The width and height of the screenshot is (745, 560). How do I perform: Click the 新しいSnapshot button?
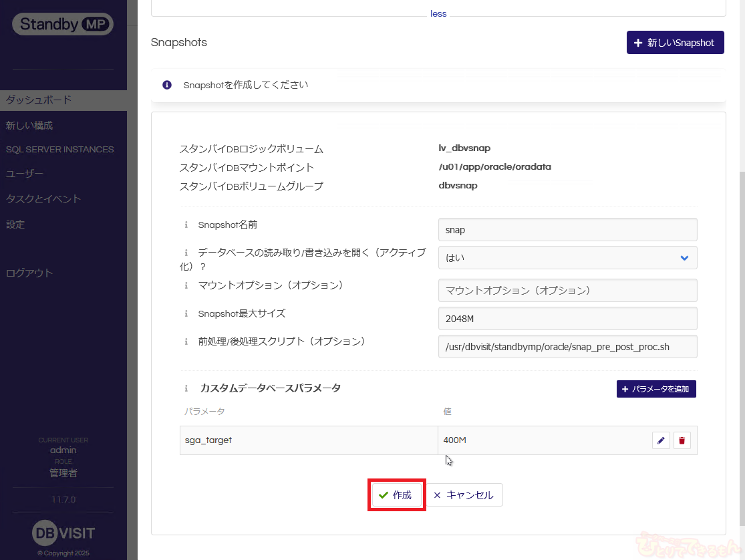click(x=675, y=43)
